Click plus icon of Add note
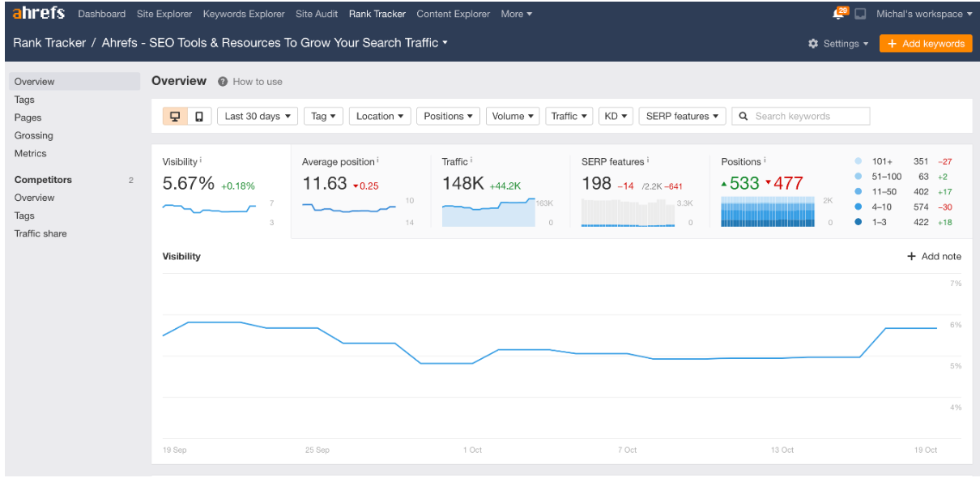 coord(912,256)
